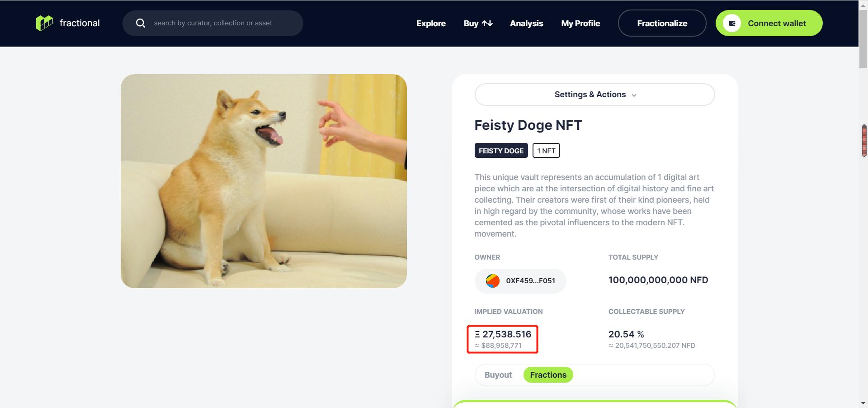Go to the Analysis tab
Image resolution: width=868 pixels, height=408 pixels.
(526, 23)
